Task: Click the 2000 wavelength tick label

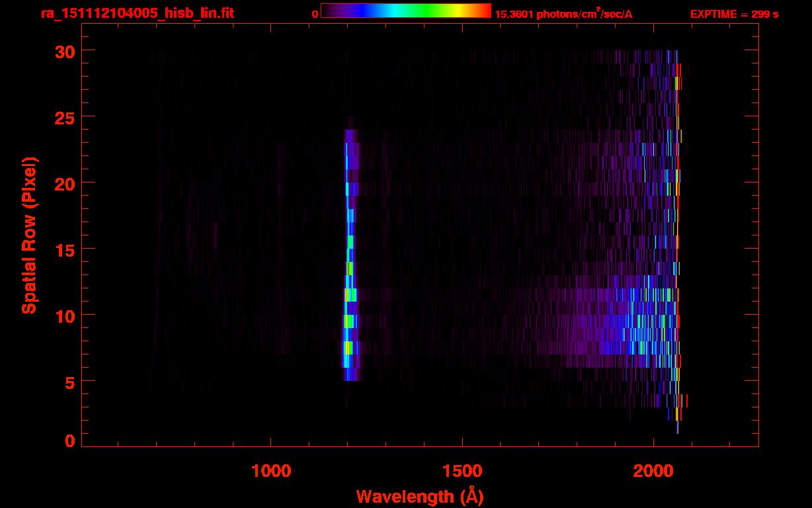Action: coord(653,471)
